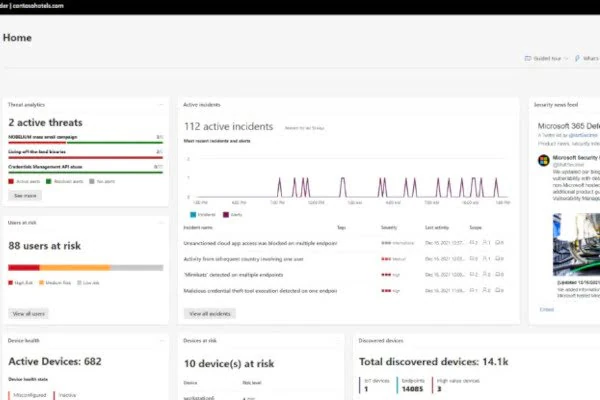Click the Tags column header

point(341,227)
